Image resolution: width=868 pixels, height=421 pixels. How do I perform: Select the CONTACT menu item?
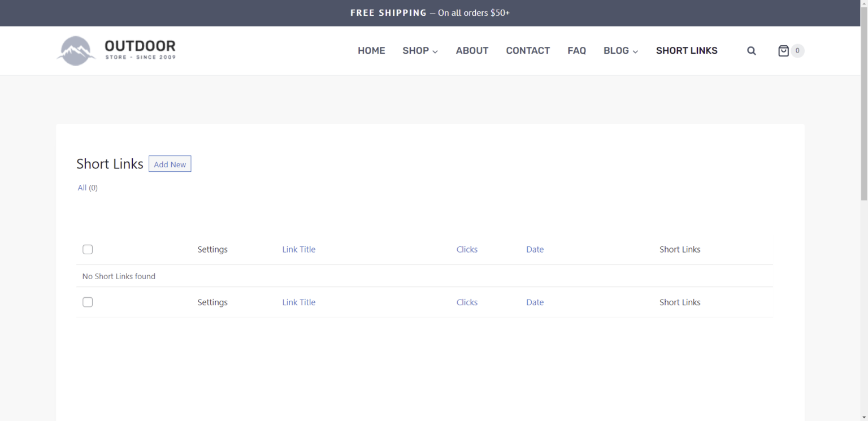(x=528, y=50)
